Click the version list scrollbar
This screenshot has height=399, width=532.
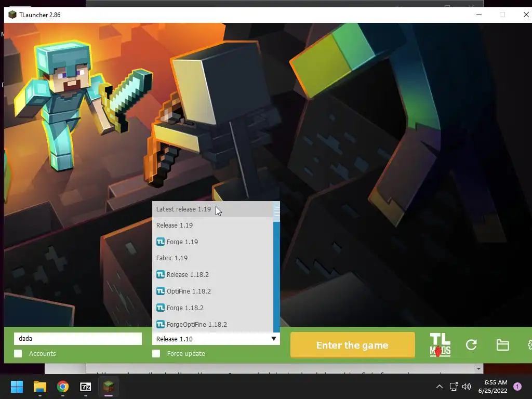(x=276, y=267)
